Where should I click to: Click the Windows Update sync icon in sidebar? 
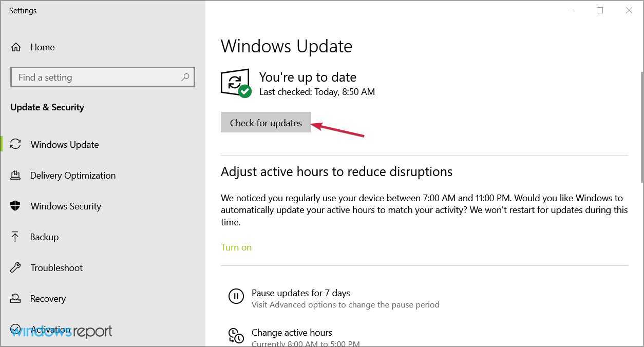16,145
